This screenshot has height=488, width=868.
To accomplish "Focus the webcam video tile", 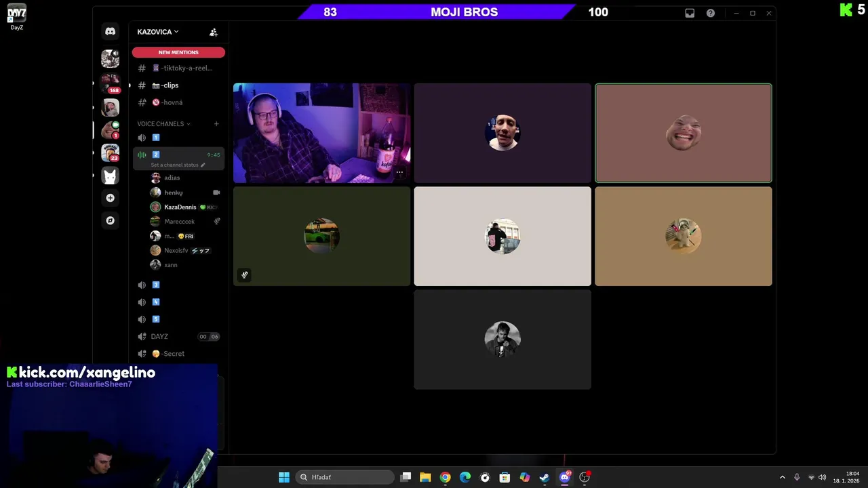I will [x=321, y=133].
